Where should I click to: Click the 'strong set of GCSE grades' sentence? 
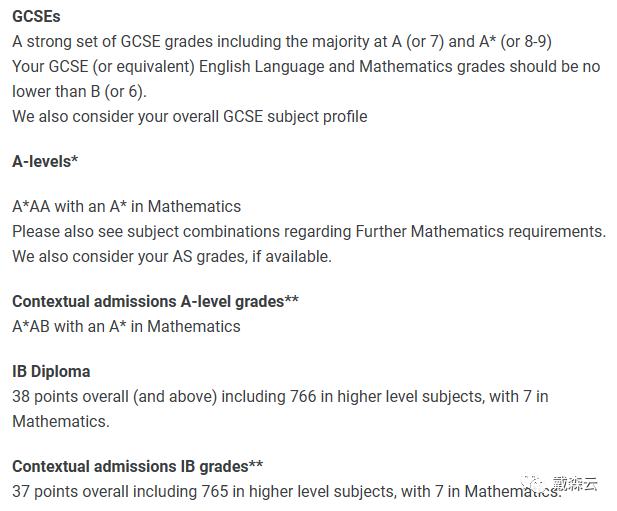282,42
